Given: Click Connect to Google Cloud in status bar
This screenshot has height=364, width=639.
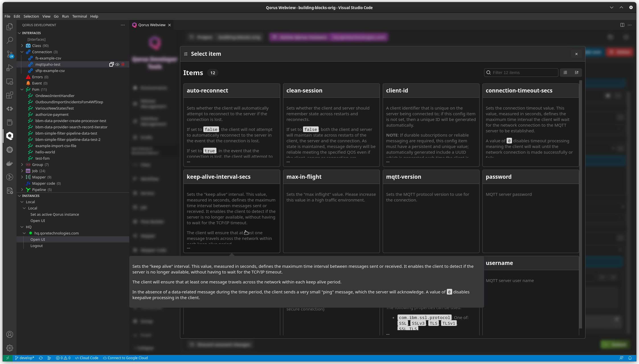Looking at the screenshot, I should coord(125,358).
